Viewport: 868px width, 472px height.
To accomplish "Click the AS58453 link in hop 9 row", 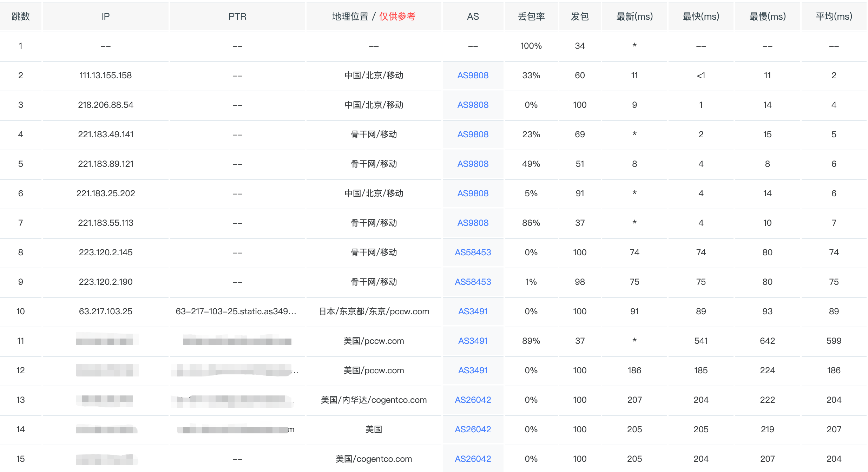I will [473, 282].
